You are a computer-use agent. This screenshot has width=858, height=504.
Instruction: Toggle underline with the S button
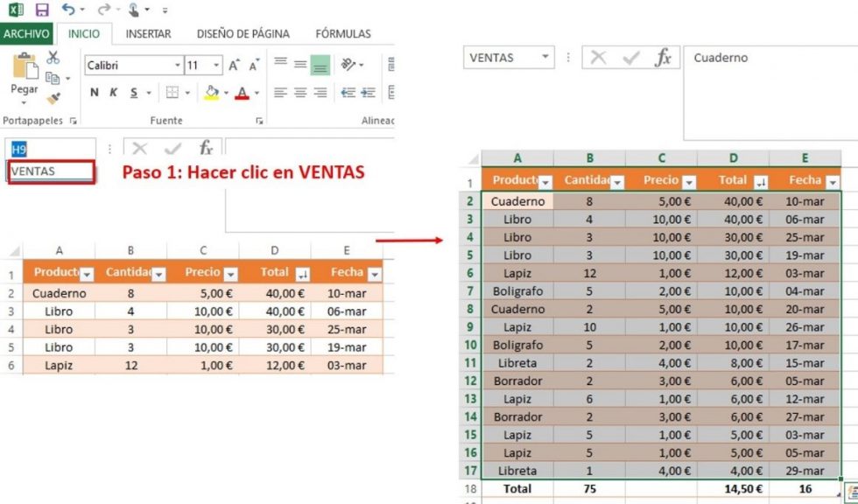[x=131, y=91]
